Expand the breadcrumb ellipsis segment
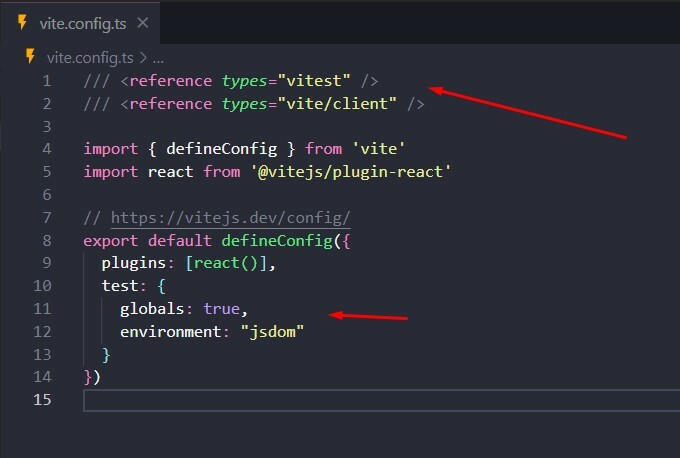Screen dimensions: 680x458 [x=158, y=58]
